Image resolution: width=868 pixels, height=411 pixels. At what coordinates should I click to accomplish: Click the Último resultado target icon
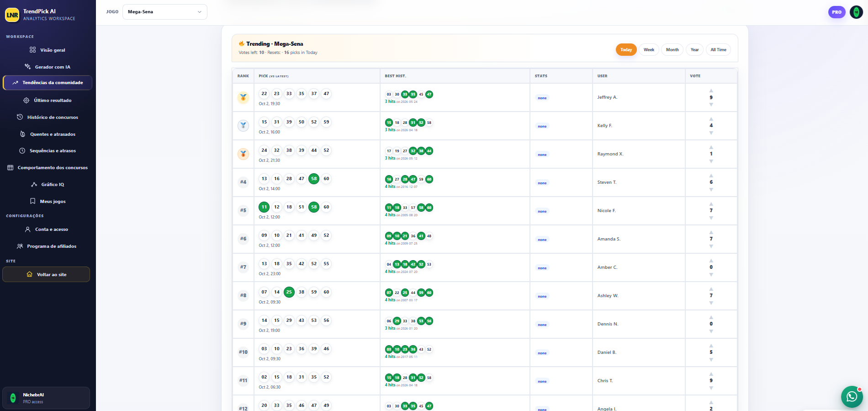pyautogui.click(x=26, y=100)
